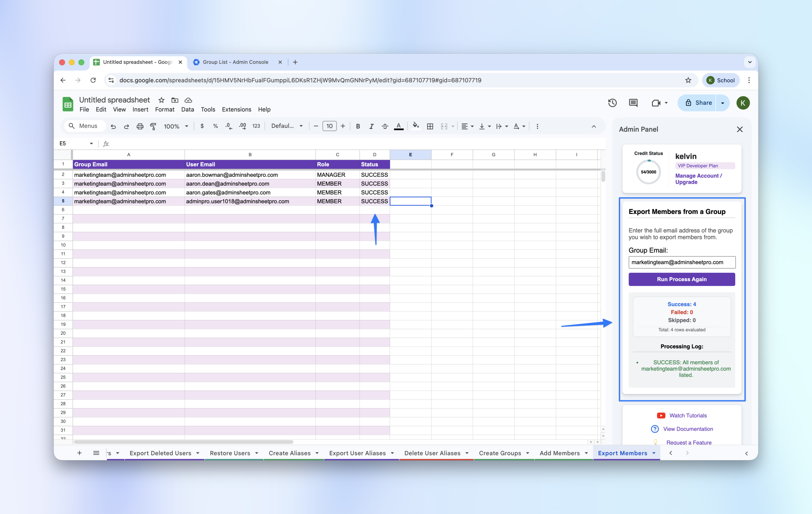Open the borders tool
This screenshot has width=812, height=514.
tap(430, 126)
